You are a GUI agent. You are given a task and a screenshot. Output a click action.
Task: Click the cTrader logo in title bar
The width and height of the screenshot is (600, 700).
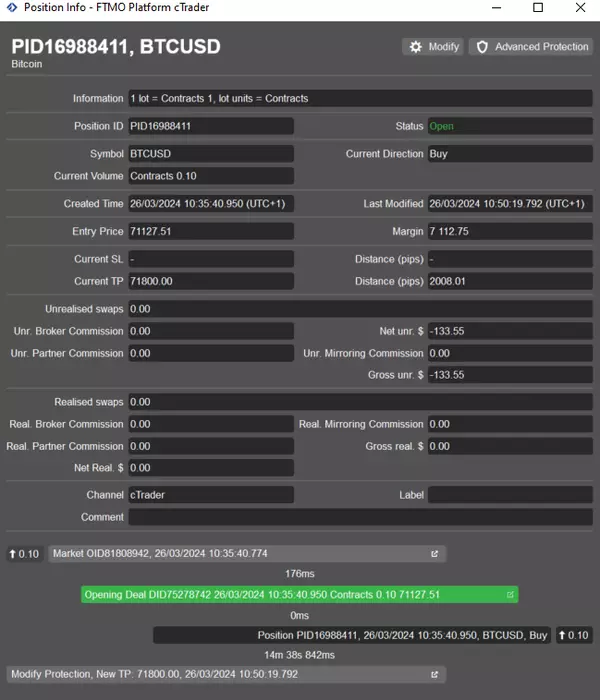[x=12, y=7]
